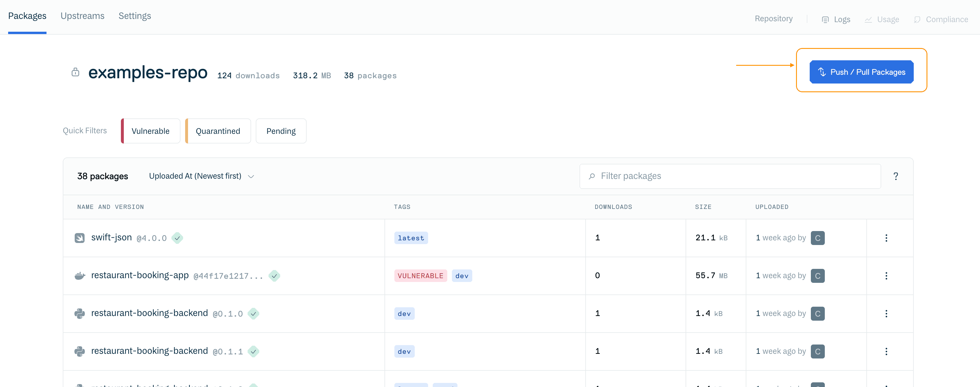
Task: Open the Uploaded At sort dropdown
Action: [x=201, y=176]
